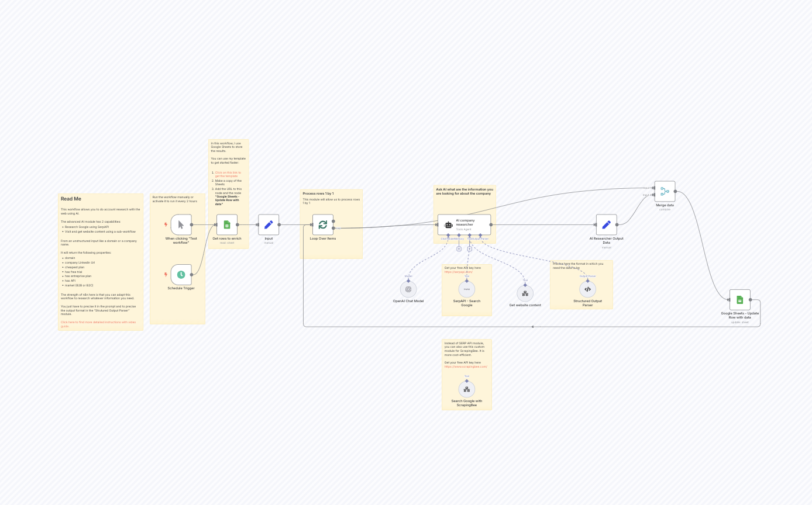The image size is (812, 505).
Task: Open 'Click here to find more detailed instructions' link
Action: click(98, 324)
